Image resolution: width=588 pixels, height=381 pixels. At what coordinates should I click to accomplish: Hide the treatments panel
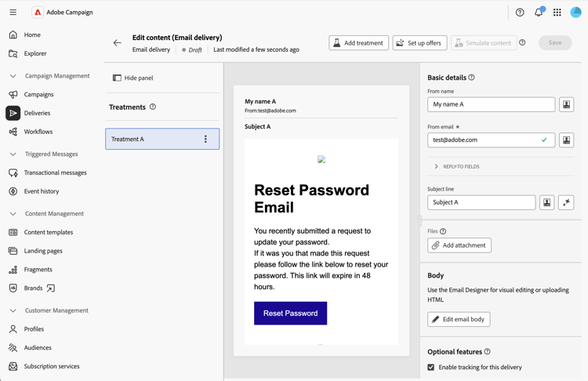coord(132,78)
